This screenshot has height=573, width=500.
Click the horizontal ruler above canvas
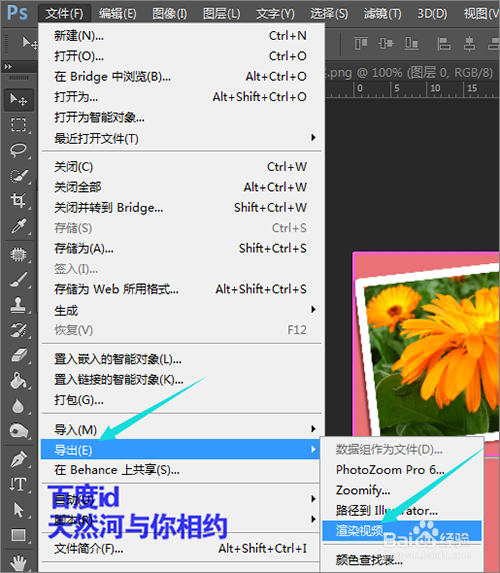[412, 89]
